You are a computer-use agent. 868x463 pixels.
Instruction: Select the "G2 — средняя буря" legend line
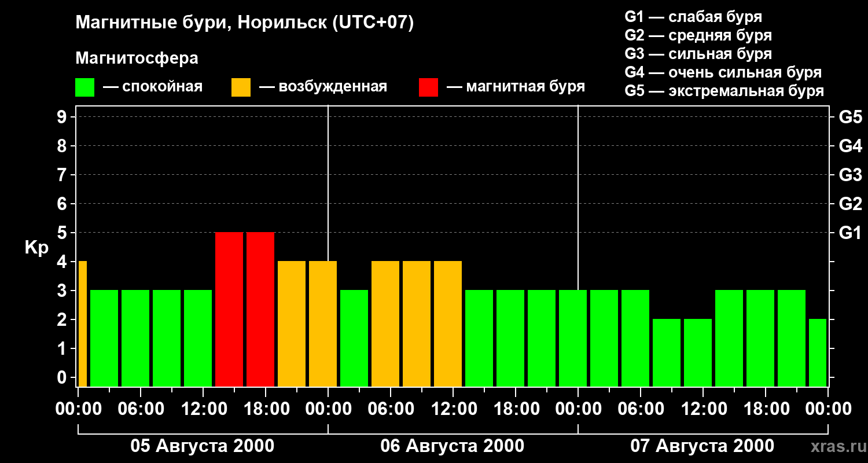698,35
